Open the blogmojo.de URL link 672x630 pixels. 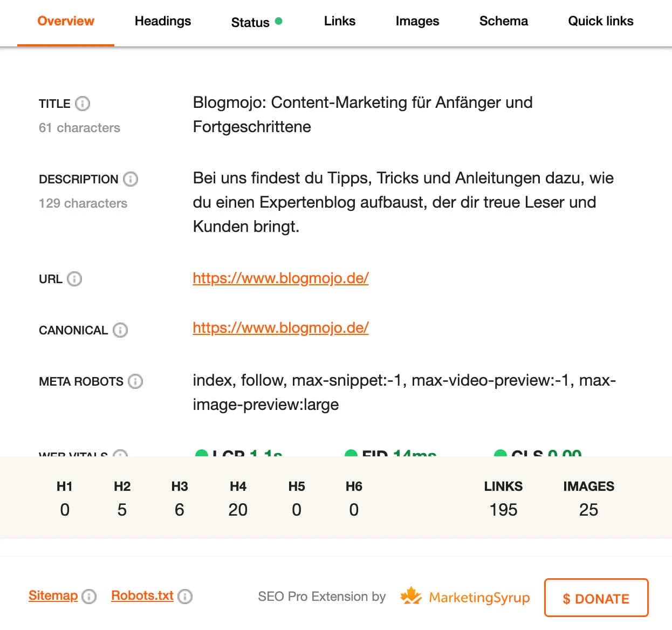pyautogui.click(x=280, y=278)
